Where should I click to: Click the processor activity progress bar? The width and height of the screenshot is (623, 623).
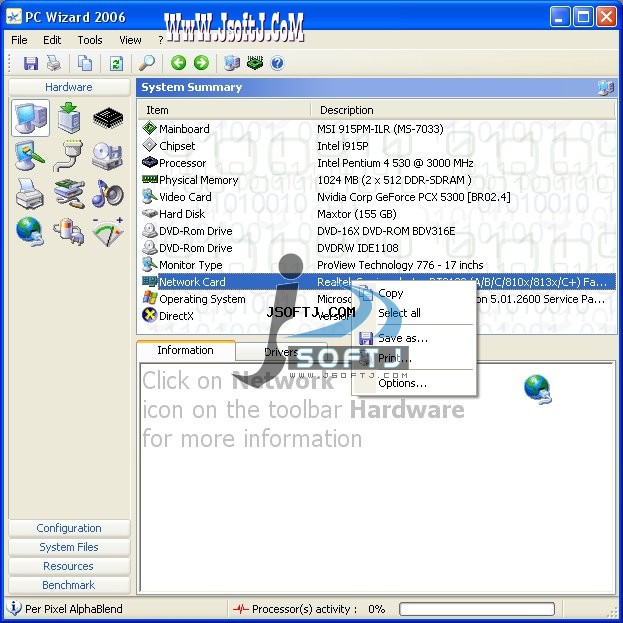[x=477, y=609]
